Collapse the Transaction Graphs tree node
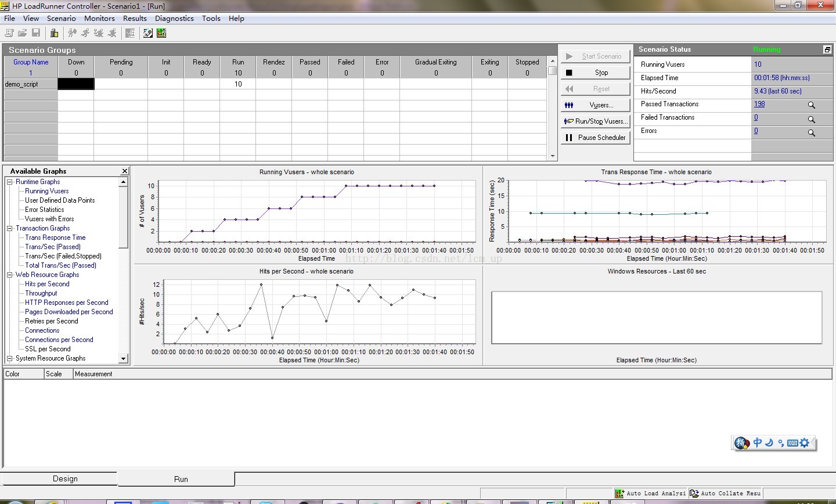The image size is (836, 504). click(x=10, y=228)
